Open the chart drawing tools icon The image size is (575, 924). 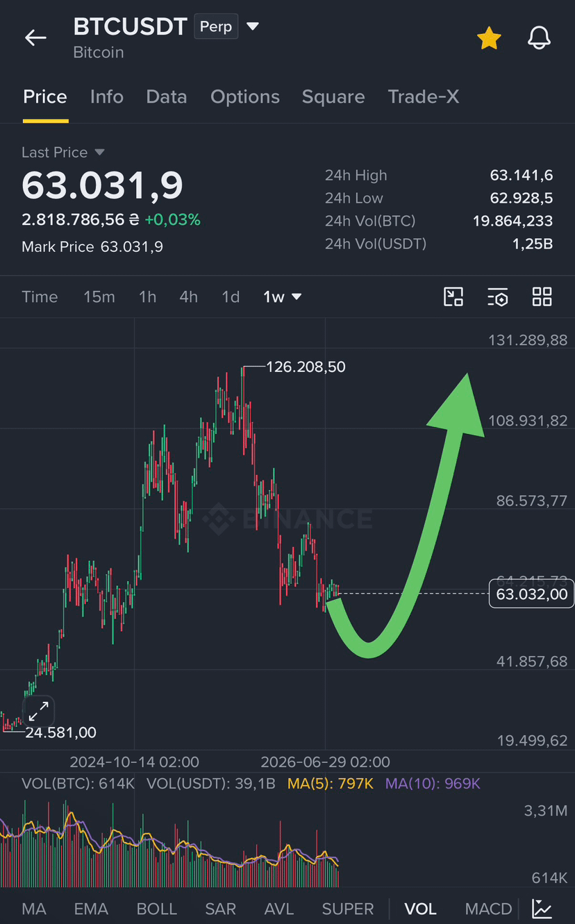point(453,297)
